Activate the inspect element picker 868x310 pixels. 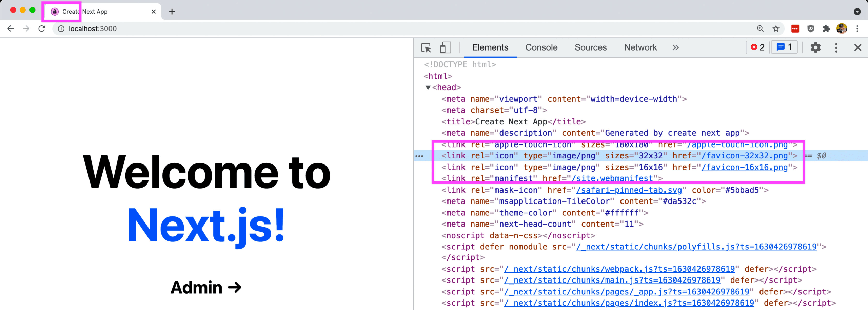click(x=426, y=47)
